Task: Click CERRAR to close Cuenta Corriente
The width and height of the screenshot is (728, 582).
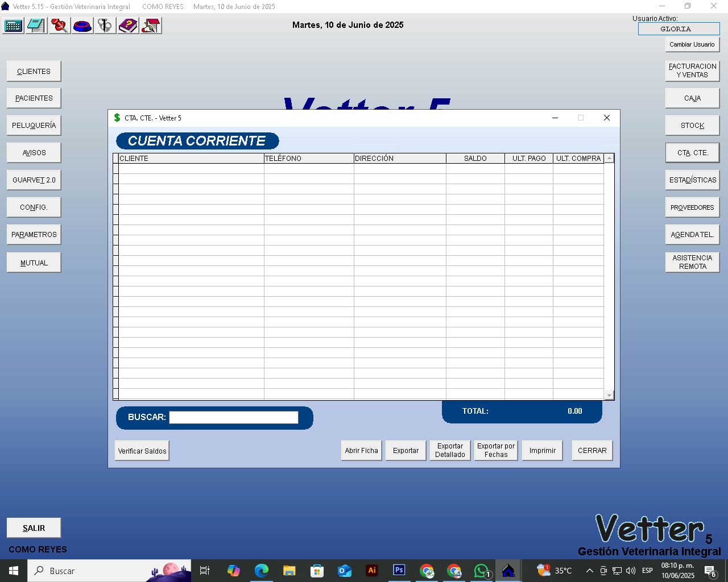Action: (592, 450)
